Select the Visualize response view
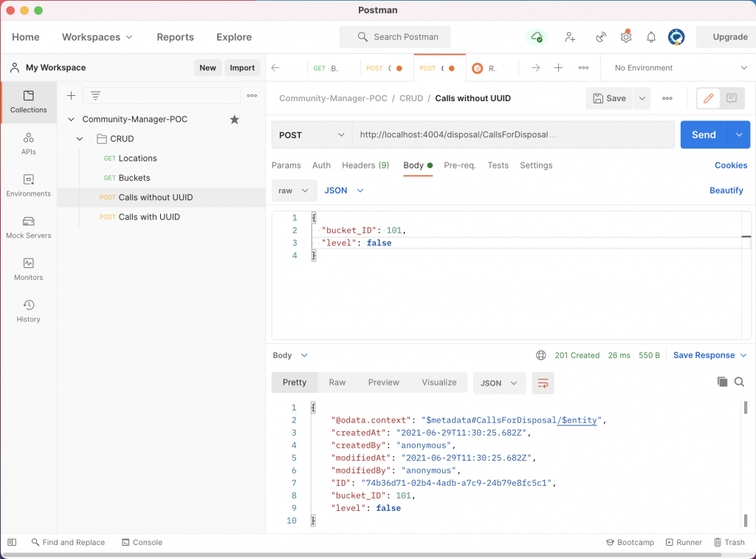Viewport: 756px width, 559px height. tap(439, 383)
